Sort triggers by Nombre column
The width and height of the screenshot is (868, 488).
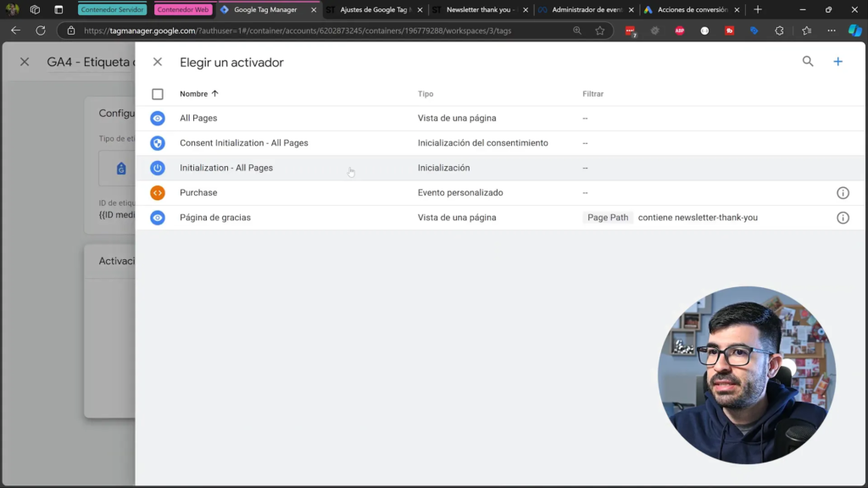point(198,94)
